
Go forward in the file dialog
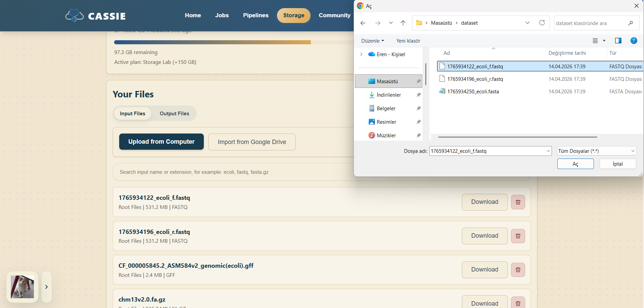(x=378, y=23)
